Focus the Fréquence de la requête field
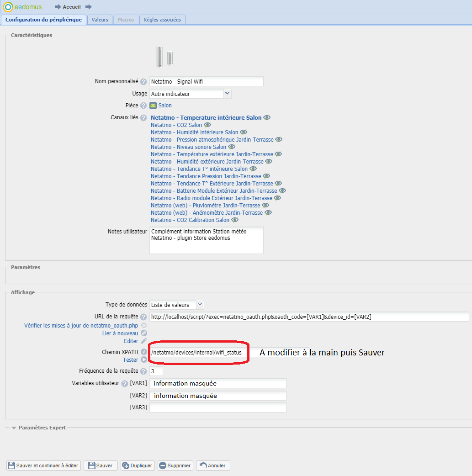 (156, 371)
